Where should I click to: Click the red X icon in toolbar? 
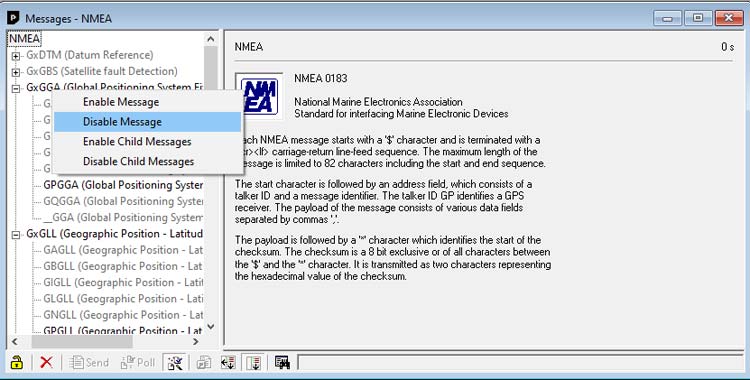46,362
